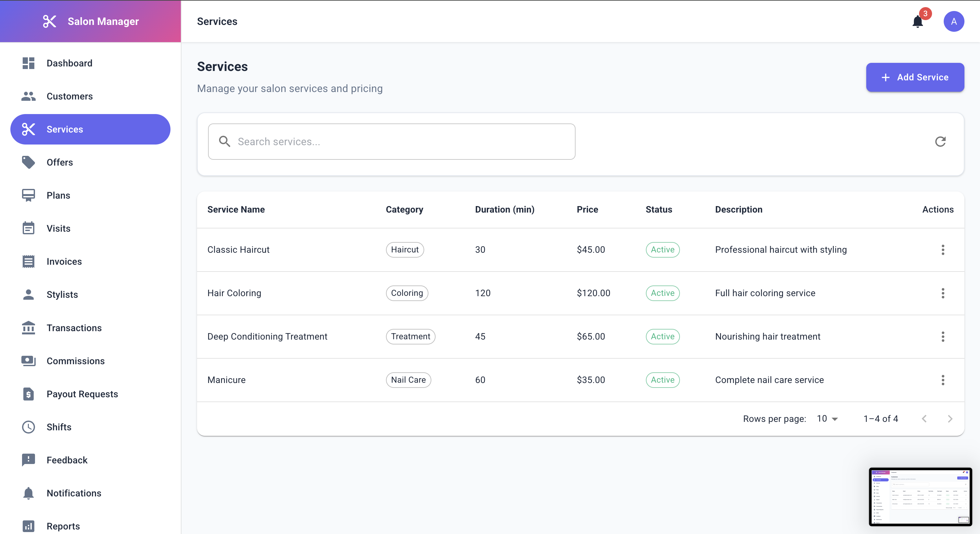Image resolution: width=980 pixels, height=534 pixels.
Task: Open the user avatar menu
Action: click(953, 22)
